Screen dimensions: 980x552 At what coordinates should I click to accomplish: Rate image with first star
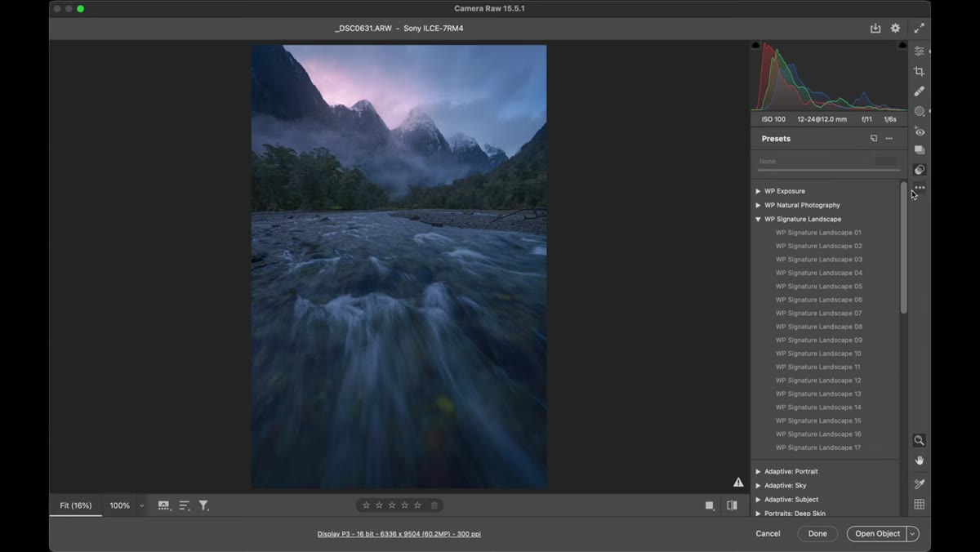366,505
